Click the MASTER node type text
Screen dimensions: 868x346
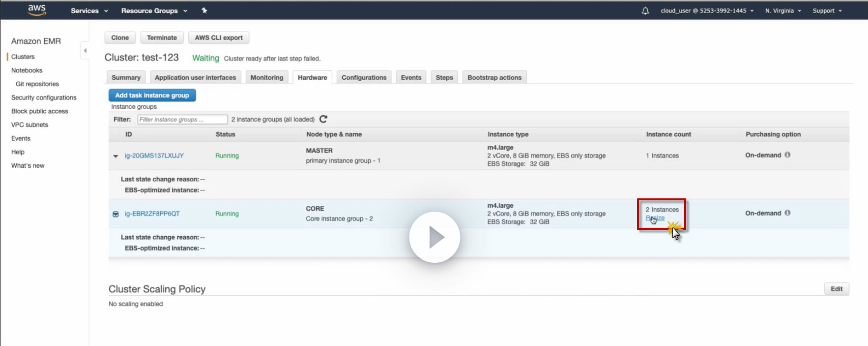point(319,151)
